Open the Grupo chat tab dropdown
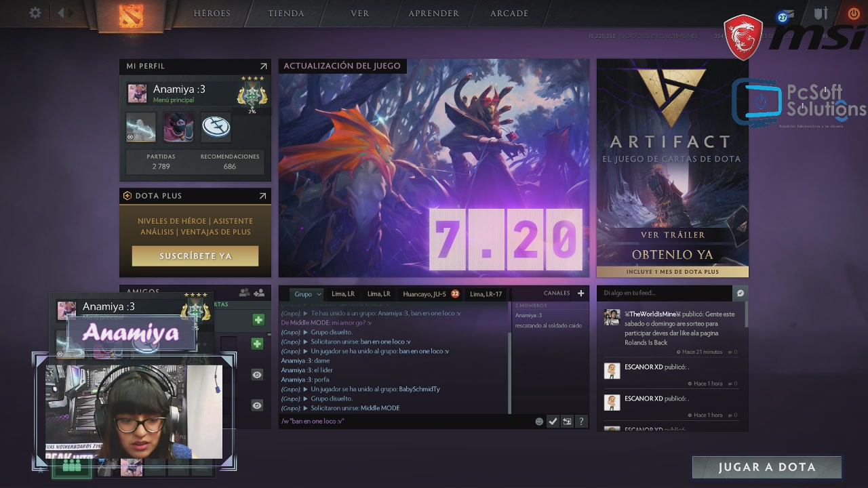 coord(309,294)
